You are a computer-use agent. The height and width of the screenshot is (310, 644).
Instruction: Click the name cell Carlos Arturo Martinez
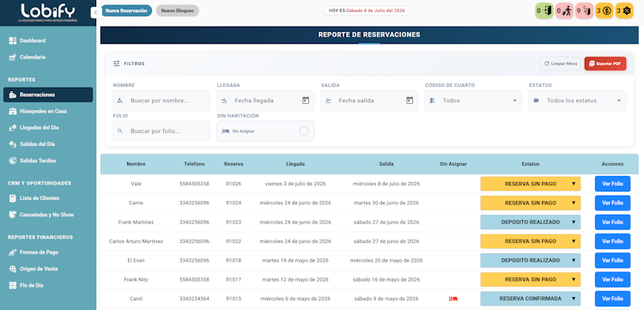coord(136,241)
